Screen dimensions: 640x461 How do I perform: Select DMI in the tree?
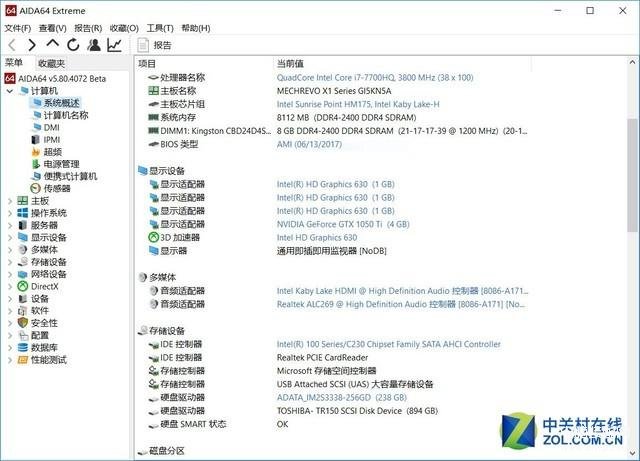(x=51, y=127)
